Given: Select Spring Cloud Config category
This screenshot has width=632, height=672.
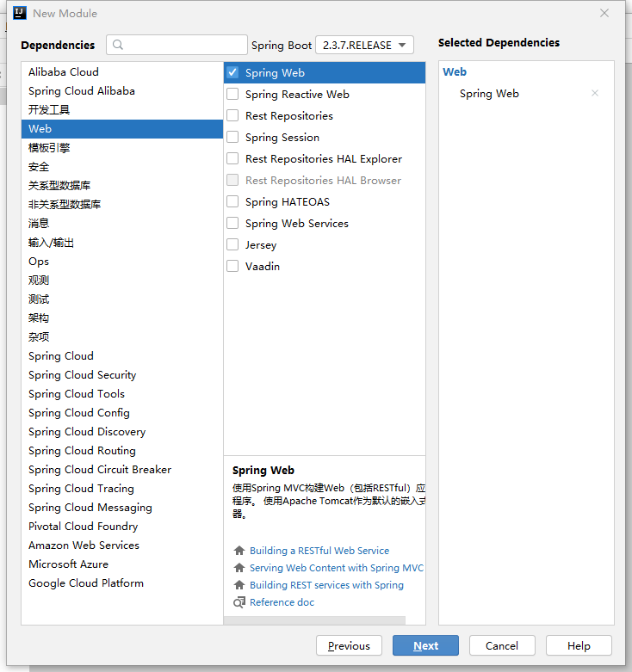Looking at the screenshot, I should 122,413.
